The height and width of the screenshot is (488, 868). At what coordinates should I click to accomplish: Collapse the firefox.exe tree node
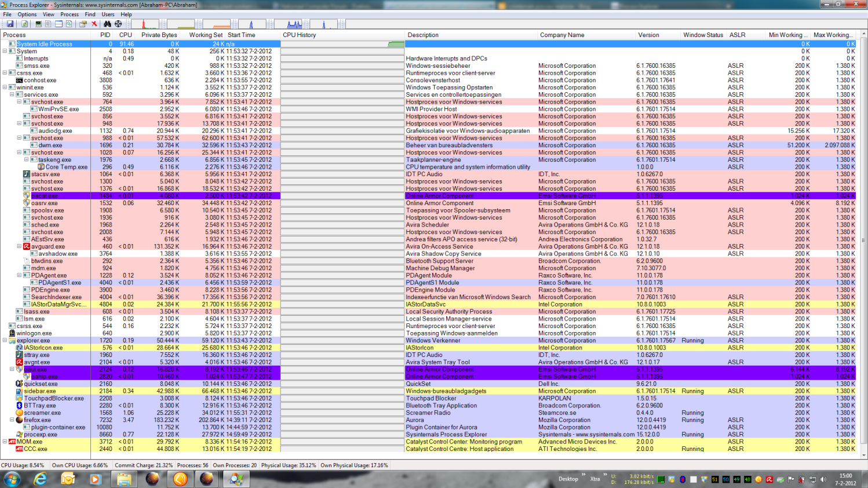[12, 420]
